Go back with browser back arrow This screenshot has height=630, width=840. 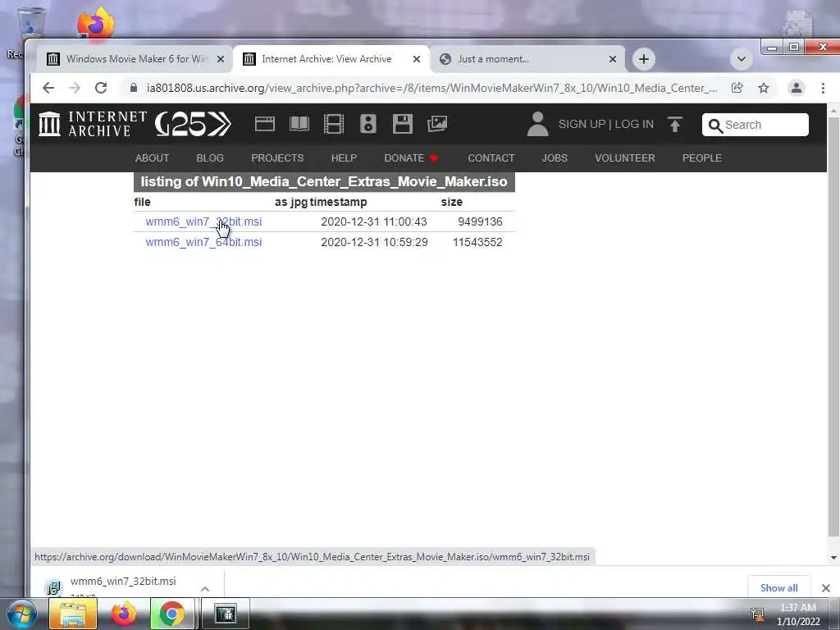[48, 88]
